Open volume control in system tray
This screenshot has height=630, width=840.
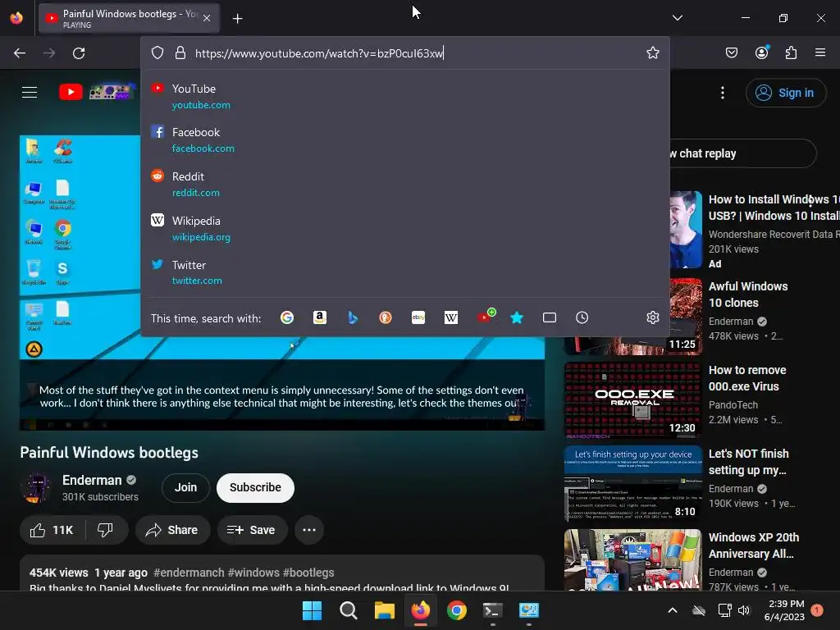(744, 610)
